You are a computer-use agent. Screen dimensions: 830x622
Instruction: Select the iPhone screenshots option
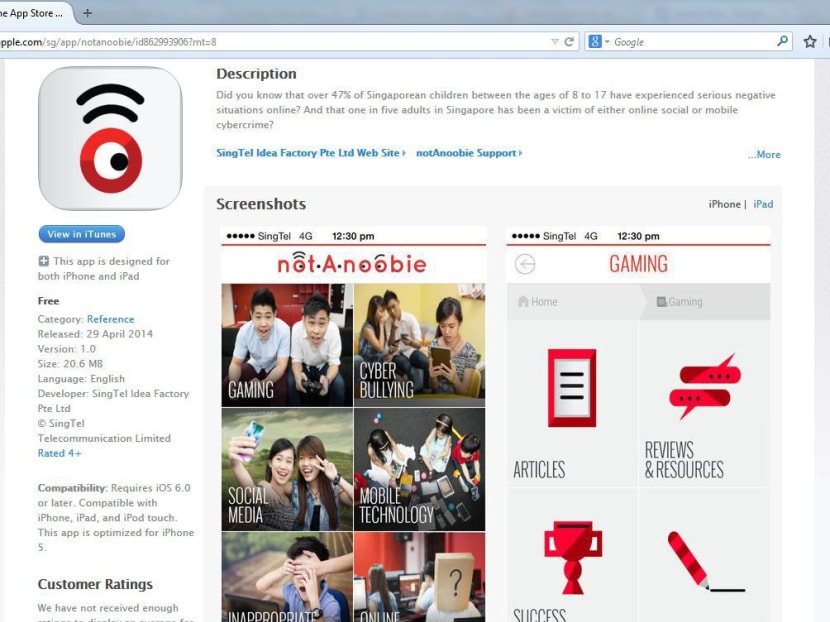coord(723,204)
